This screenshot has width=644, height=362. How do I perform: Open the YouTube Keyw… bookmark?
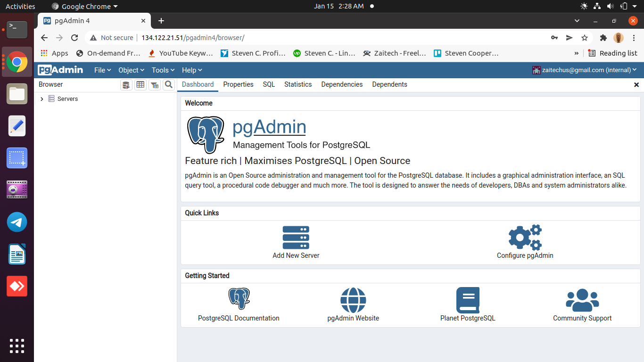[181, 53]
